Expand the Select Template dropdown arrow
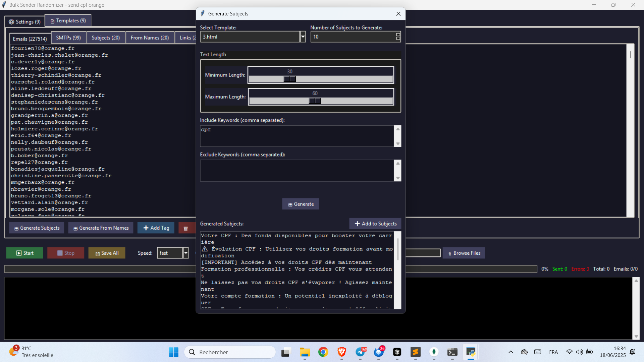The height and width of the screenshot is (362, 644). 303,37
